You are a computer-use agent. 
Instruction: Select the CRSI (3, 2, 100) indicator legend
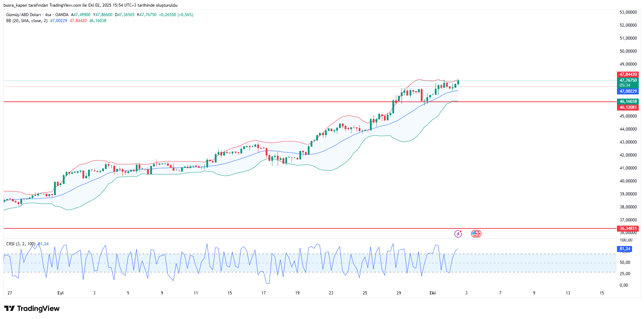(21, 244)
